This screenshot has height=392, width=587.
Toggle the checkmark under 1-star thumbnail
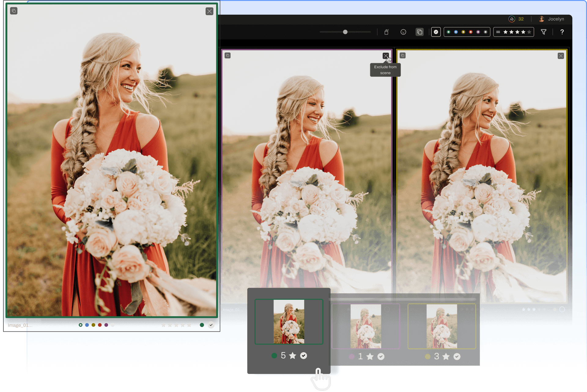381,357
